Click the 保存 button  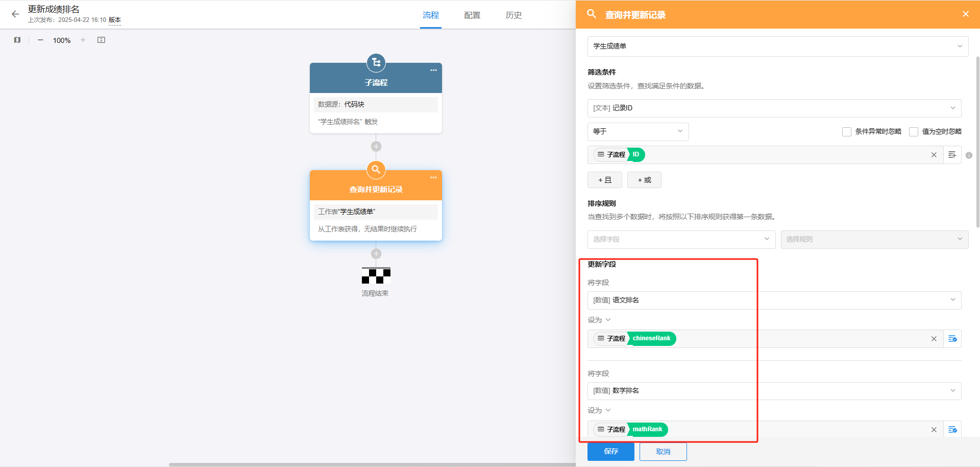pos(611,452)
